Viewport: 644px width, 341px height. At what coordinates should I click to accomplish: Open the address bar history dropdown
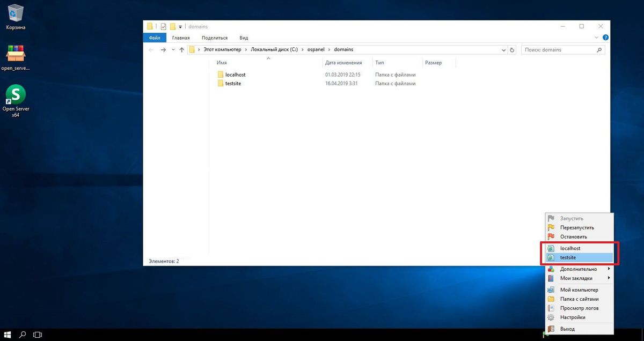pyautogui.click(x=503, y=50)
